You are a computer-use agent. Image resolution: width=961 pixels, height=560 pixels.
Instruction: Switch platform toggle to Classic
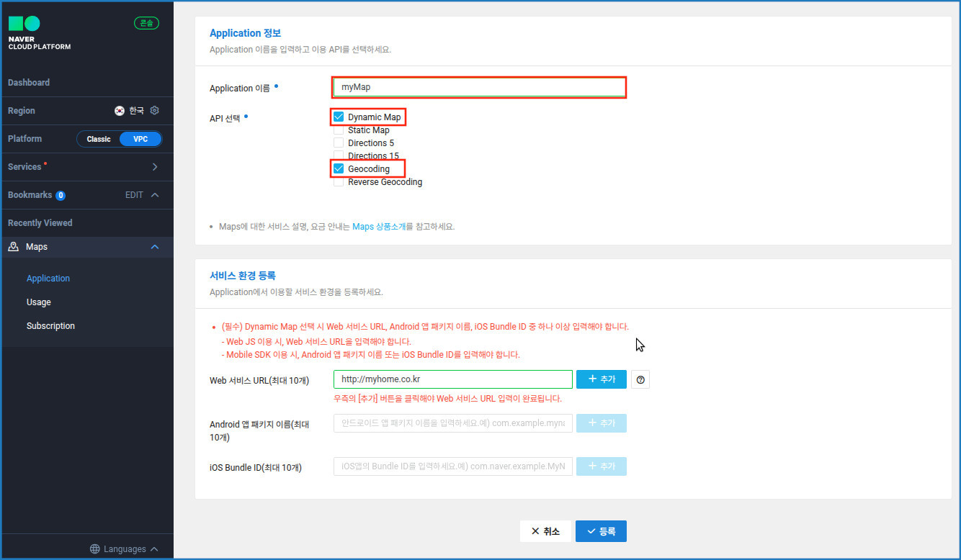point(99,139)
